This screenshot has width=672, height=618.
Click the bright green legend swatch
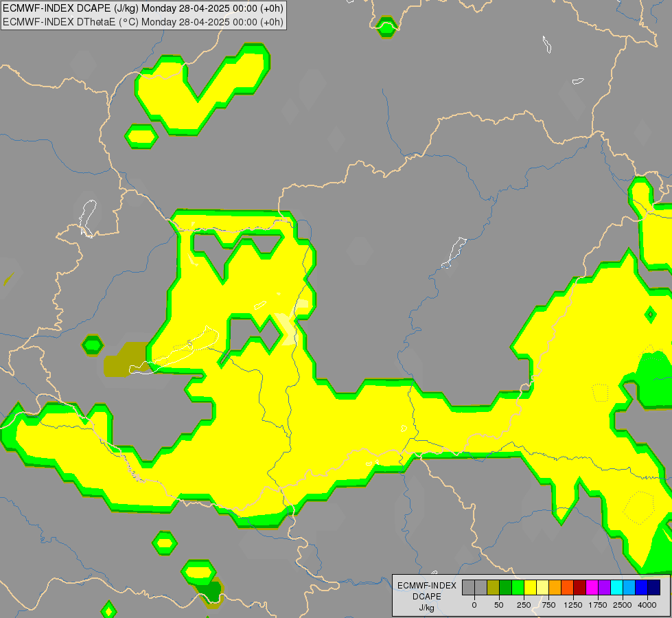click(518, 587)
